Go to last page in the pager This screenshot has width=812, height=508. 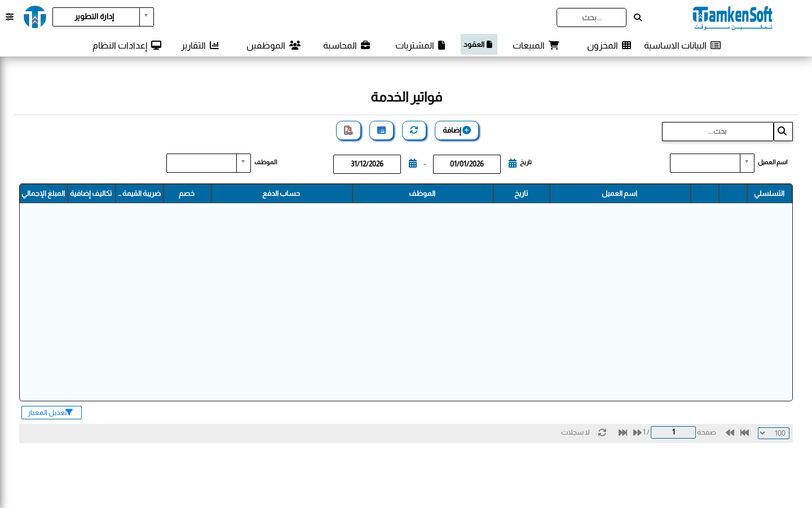[x=623, y=433]
